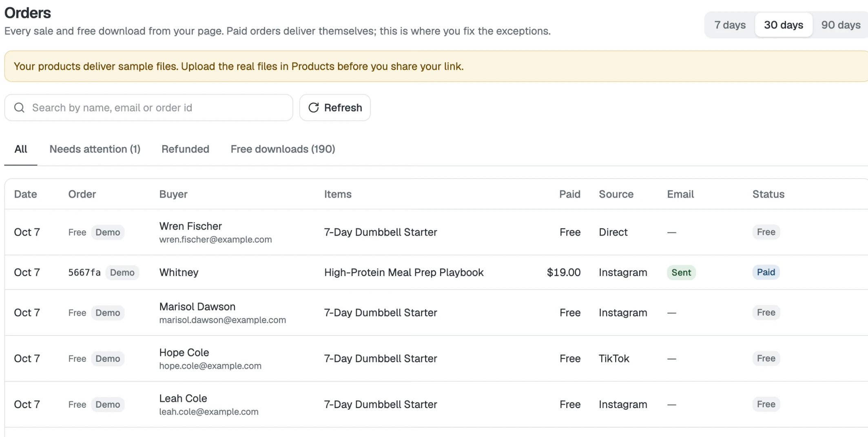Click the Paid status badge
Screen dimensions: 868x437
[x=766, y=272]
